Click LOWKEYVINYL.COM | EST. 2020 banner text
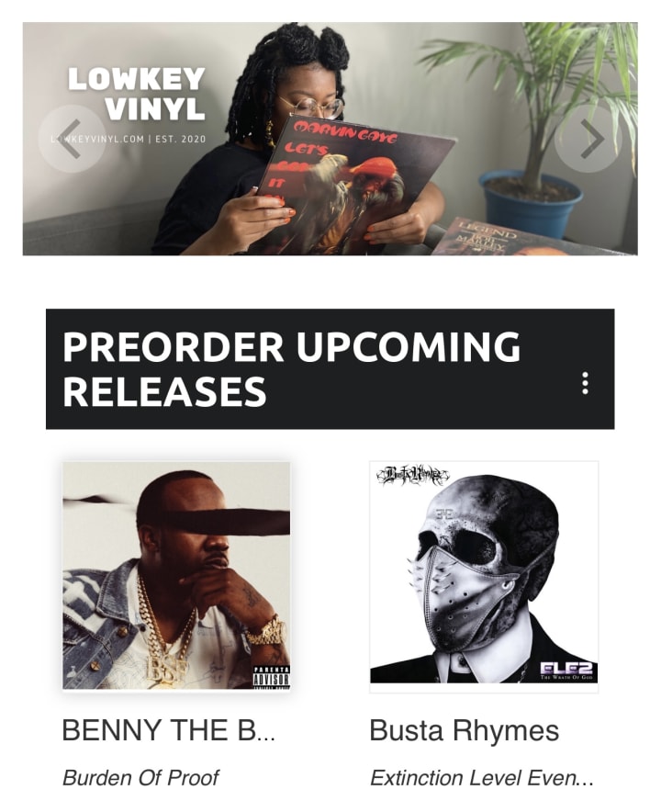This screenshot has width=661, height=812. [x=129, y=139]
